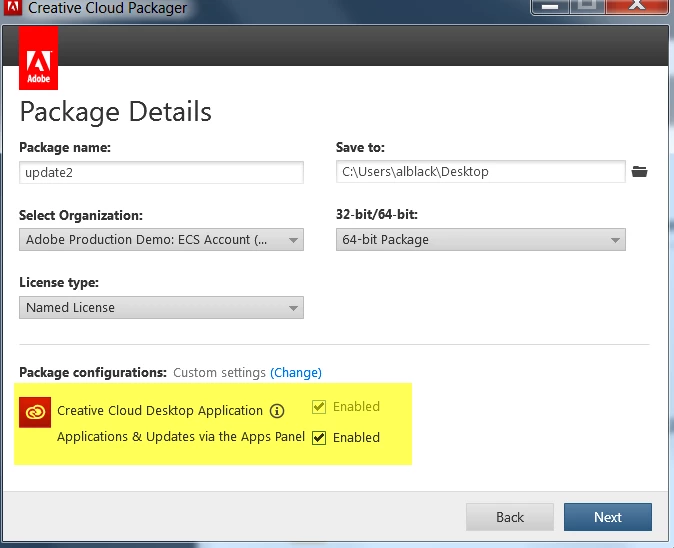
Task: Click the Adobe logo in the header
Action: point(38,58)
